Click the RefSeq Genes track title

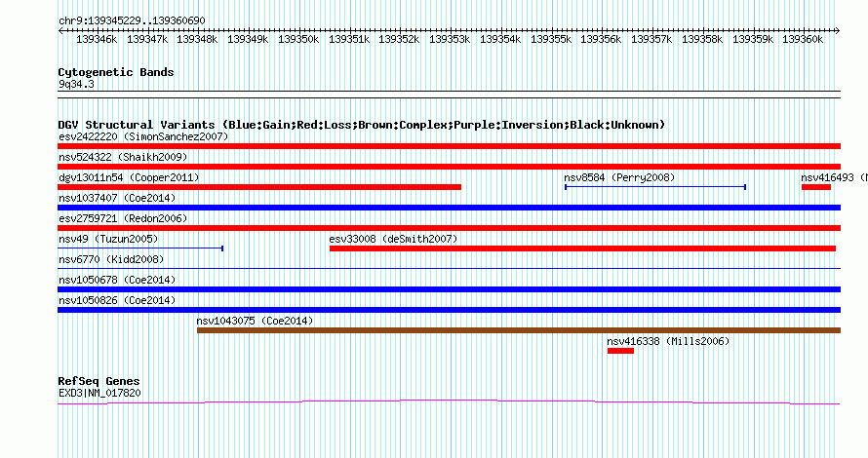click(x=99, y=381)
